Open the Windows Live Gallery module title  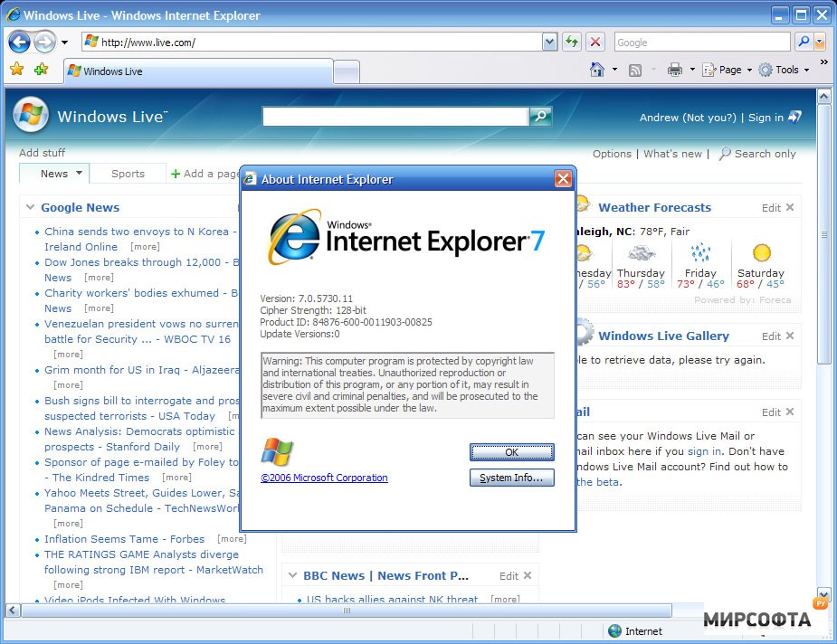point(663,336)
